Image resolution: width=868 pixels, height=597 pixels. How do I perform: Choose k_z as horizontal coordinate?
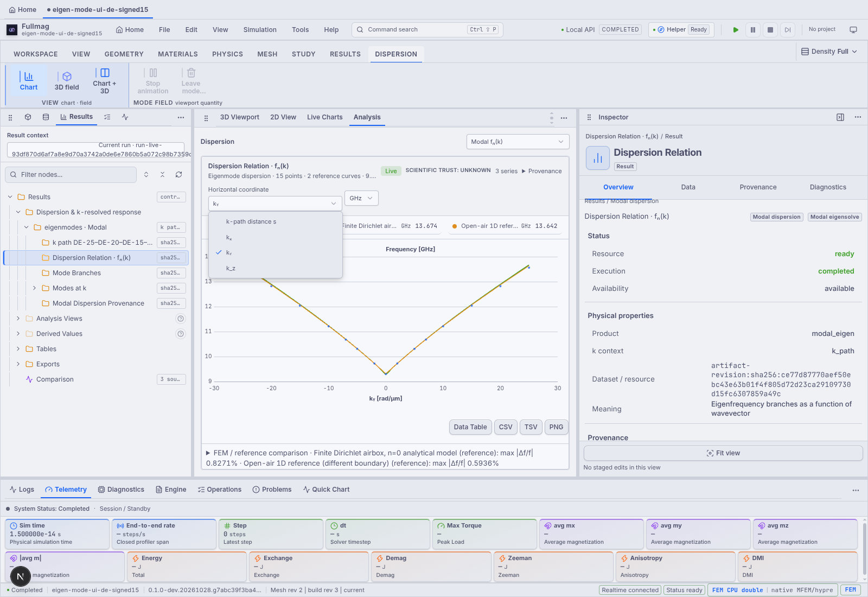pyautogui.click(x=276, y=268)
